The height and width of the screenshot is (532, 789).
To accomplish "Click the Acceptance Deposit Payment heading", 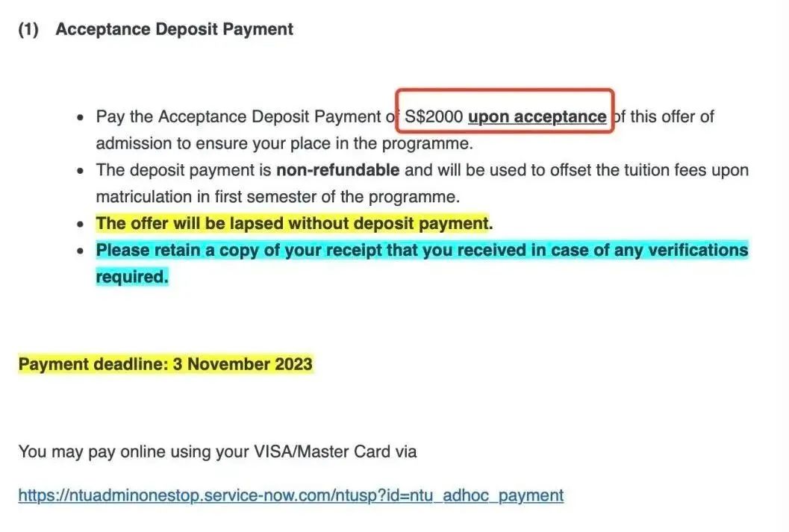I will [x=174, y=29].
